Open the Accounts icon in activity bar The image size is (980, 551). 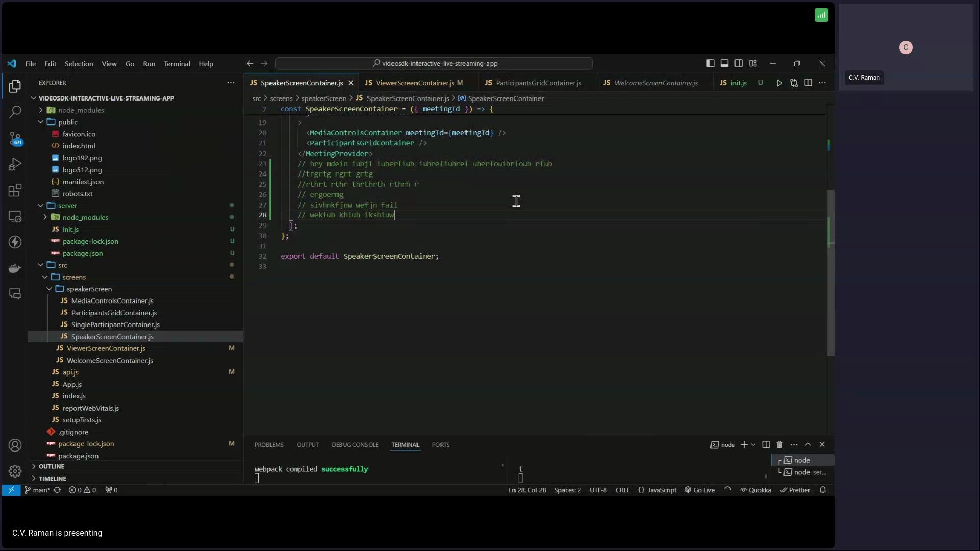pos(15,445)
